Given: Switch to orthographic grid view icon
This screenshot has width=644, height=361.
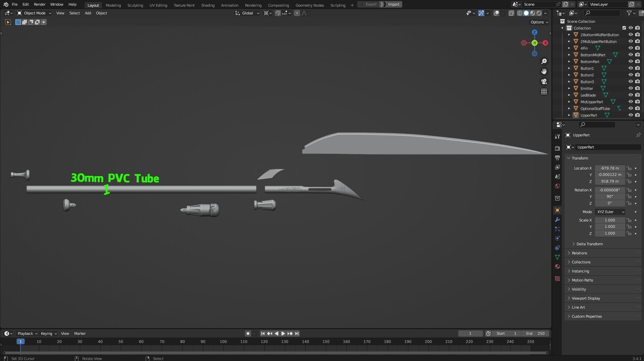Looking at the screenshot, I should click(544, 92).
